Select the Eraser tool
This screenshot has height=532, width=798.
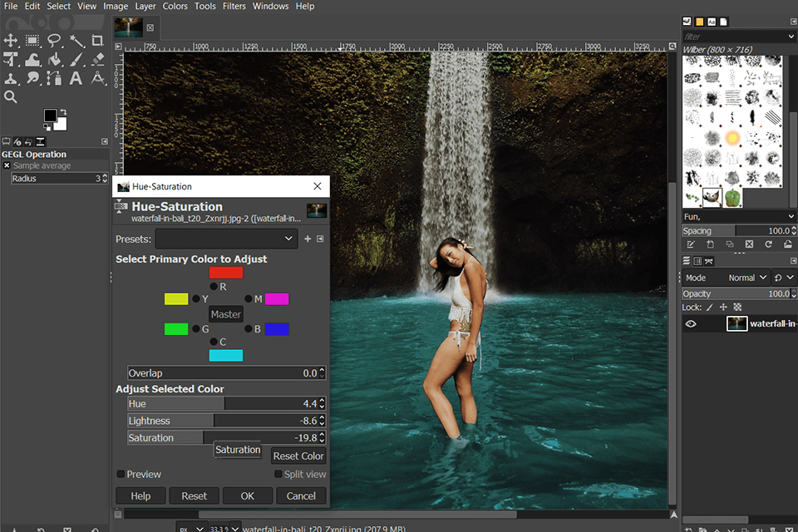click(97, 59)
